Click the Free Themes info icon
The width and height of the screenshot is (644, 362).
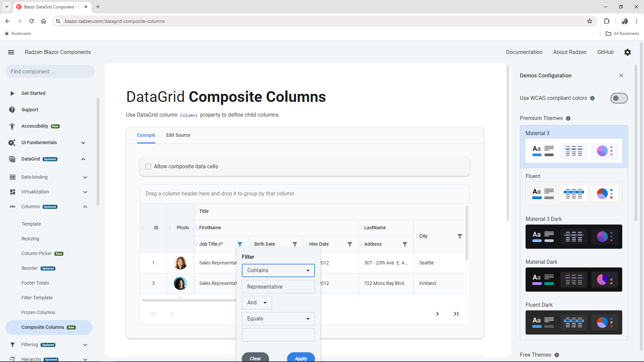(x=557, y=355)
